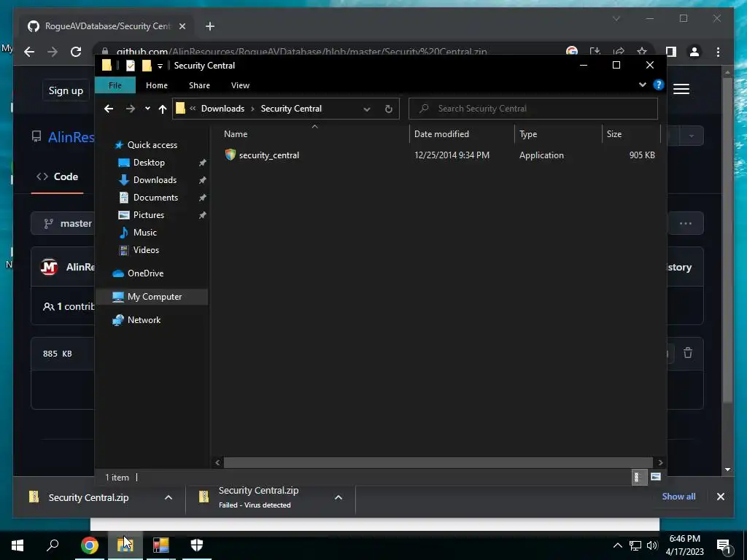Close the Chrome downloads bar
This screenshot has height=560, width=747.
click(721, 497)
